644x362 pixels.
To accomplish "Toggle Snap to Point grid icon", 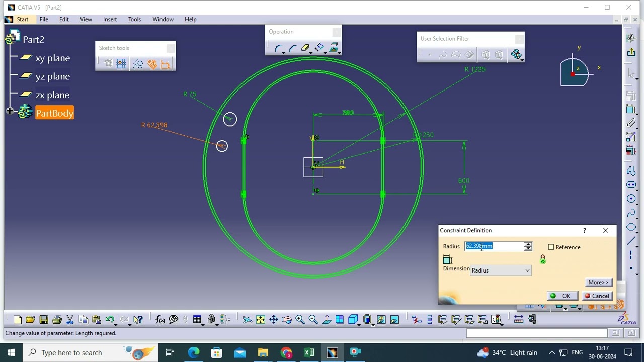I will click(121, 64).
